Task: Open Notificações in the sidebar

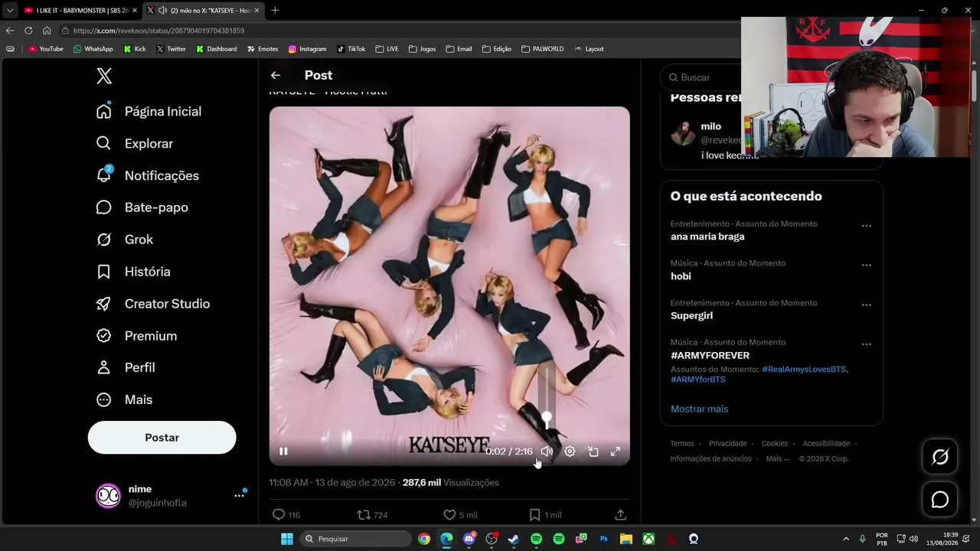Action: [148, 175]
